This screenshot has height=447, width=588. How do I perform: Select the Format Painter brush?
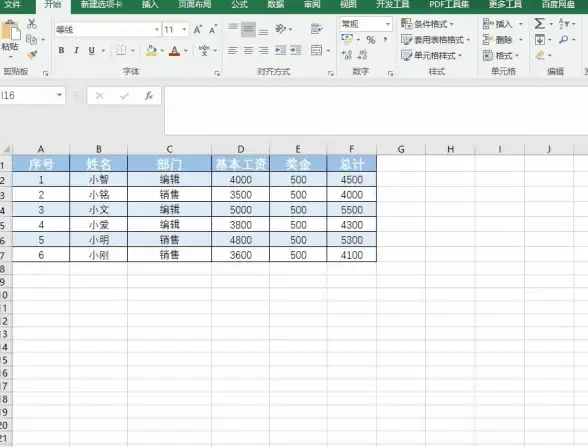[32, 55]
